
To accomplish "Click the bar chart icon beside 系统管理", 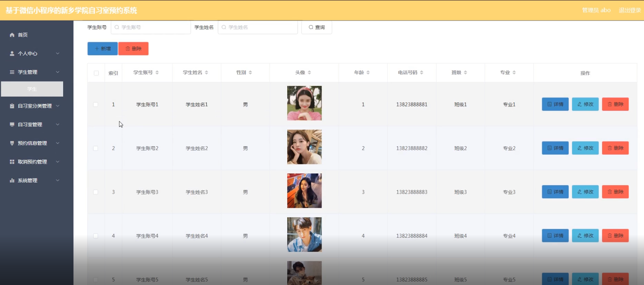I will (12, 181).
